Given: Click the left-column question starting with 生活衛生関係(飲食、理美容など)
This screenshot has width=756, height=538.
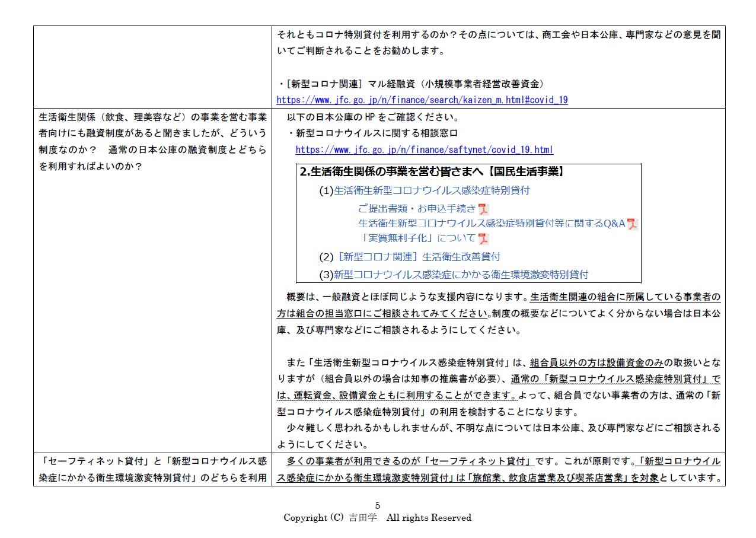Looking at the screenshot, I should 152,116.
